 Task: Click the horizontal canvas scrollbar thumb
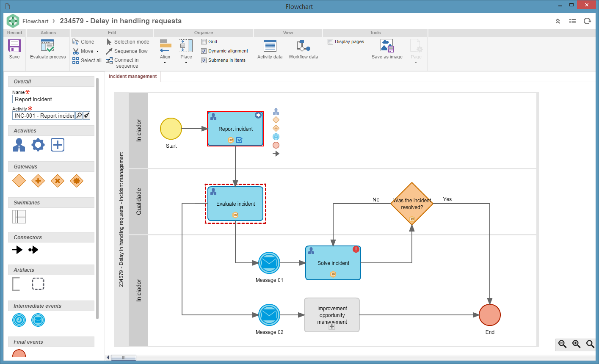point(124,358)
